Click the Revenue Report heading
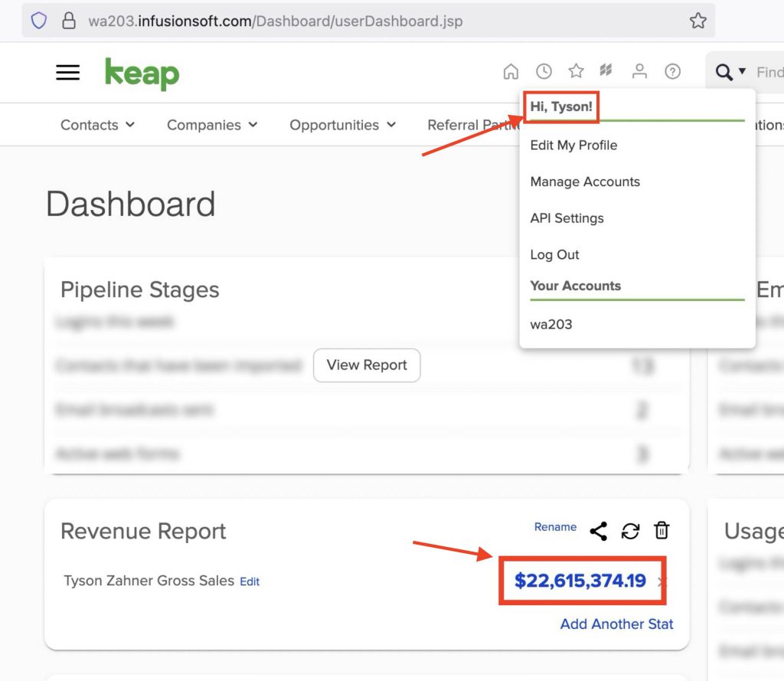The image size is (784, 681). coord(143,531)
